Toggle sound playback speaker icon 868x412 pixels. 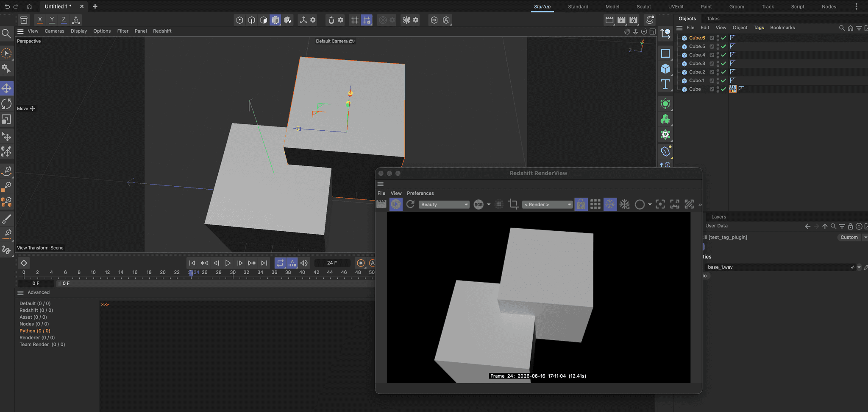tap(304, 263)
